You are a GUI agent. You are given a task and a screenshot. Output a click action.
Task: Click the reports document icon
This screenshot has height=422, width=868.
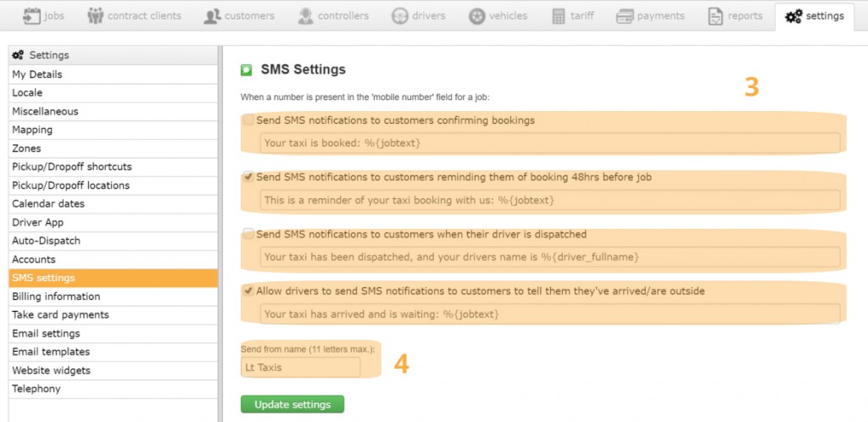pyautogui.click(x=715, y=17)
